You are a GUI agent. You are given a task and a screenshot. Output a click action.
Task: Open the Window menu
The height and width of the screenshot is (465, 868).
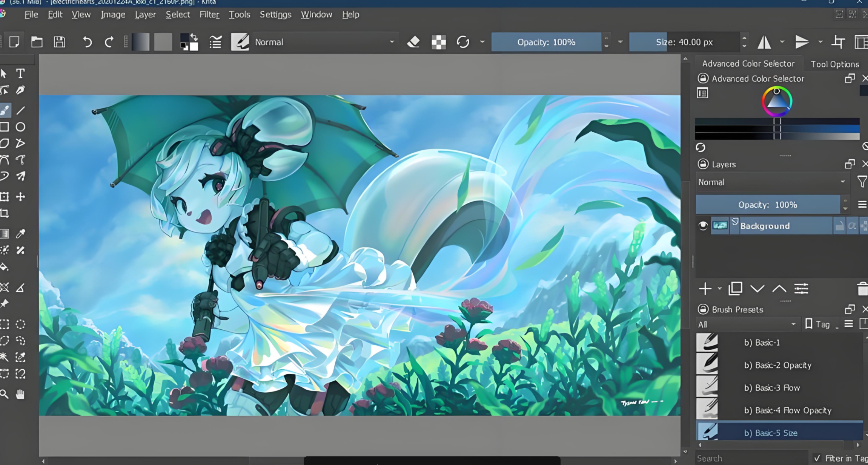click(x=316, y=15)
